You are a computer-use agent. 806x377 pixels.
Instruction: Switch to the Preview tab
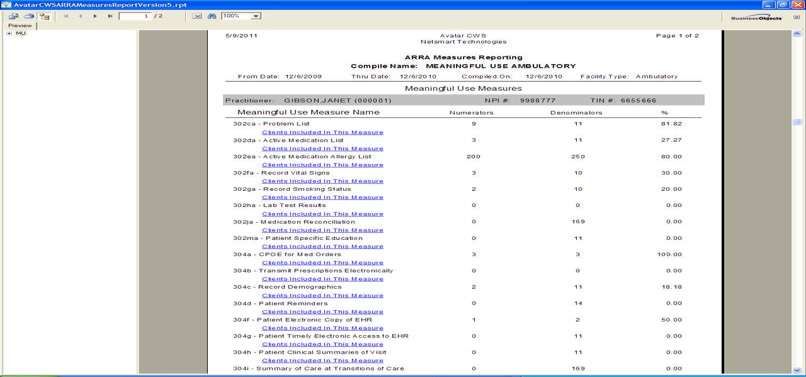click(x=20, y=26)
